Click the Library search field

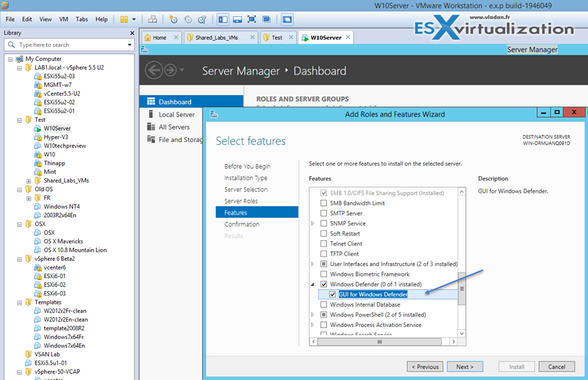coord(69,44)
